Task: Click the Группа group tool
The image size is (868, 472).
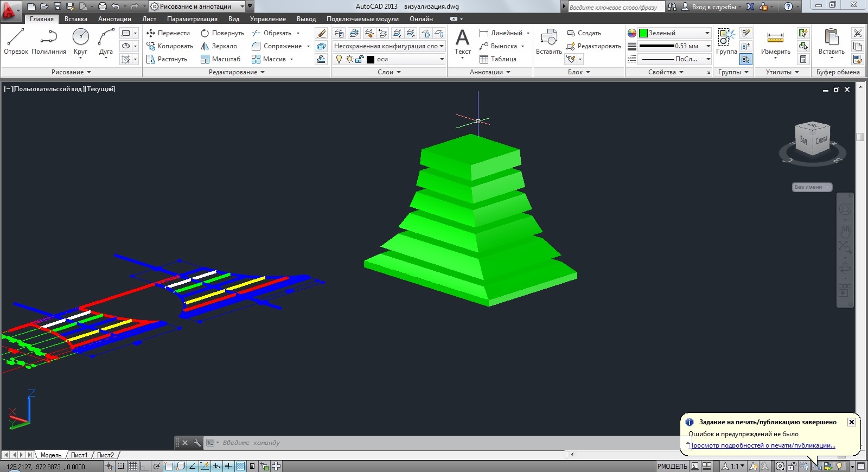Action: click(726, 41)
